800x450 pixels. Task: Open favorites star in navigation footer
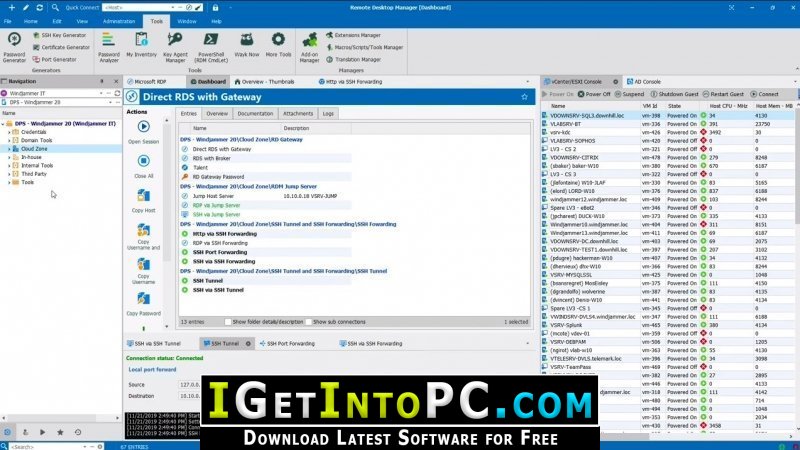pyautogui.click(x=60, y=432)
